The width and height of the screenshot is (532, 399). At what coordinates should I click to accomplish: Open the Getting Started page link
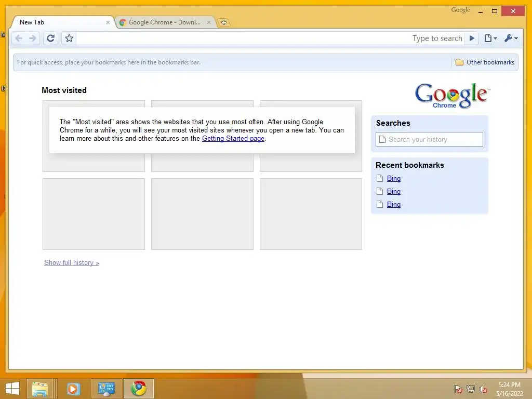pyautogui.click(x=233, y=138)
